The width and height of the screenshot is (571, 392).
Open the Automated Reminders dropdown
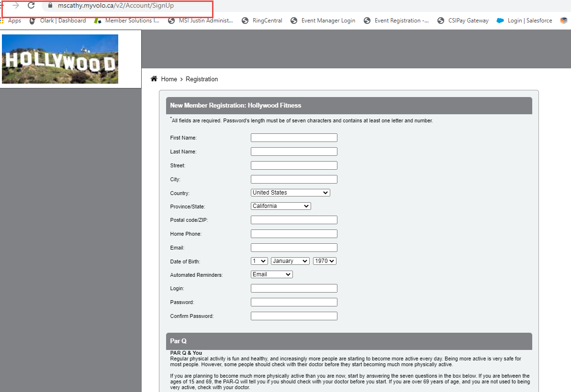tap(271, 274)
